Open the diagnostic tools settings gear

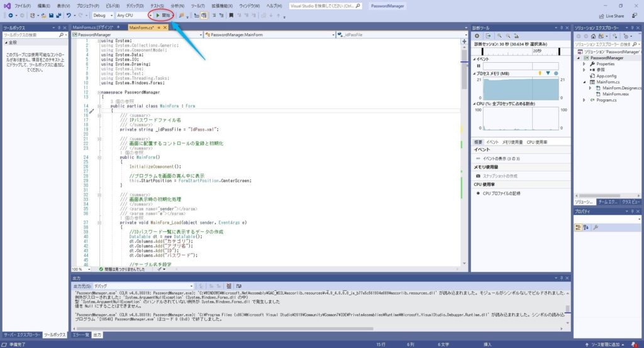477,36
